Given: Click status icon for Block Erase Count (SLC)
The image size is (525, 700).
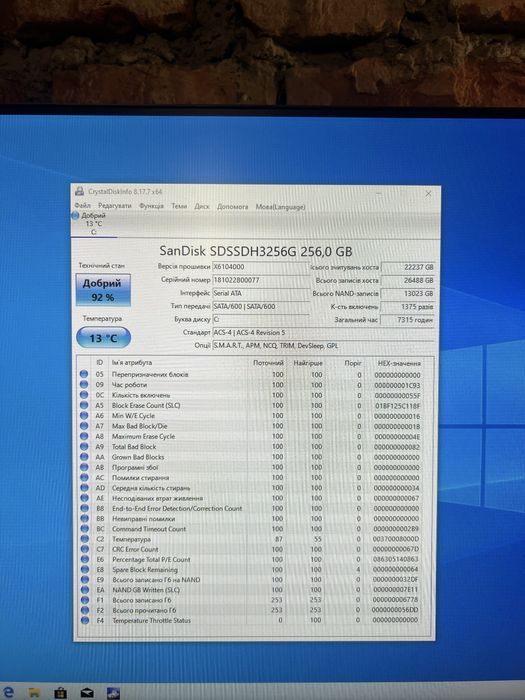Looking at the screenshot, I should (x=84, y=405).
